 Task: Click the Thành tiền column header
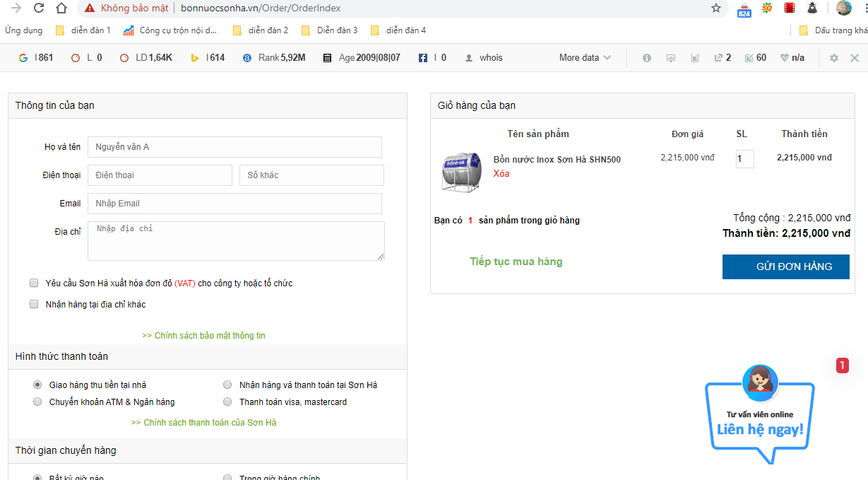[804, 134]
